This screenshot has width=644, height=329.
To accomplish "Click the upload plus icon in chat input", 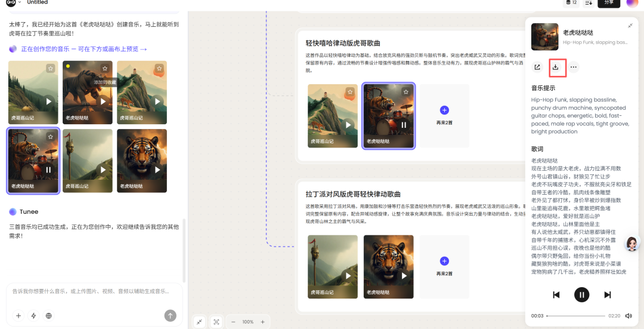I will click(x=18, y=316).
